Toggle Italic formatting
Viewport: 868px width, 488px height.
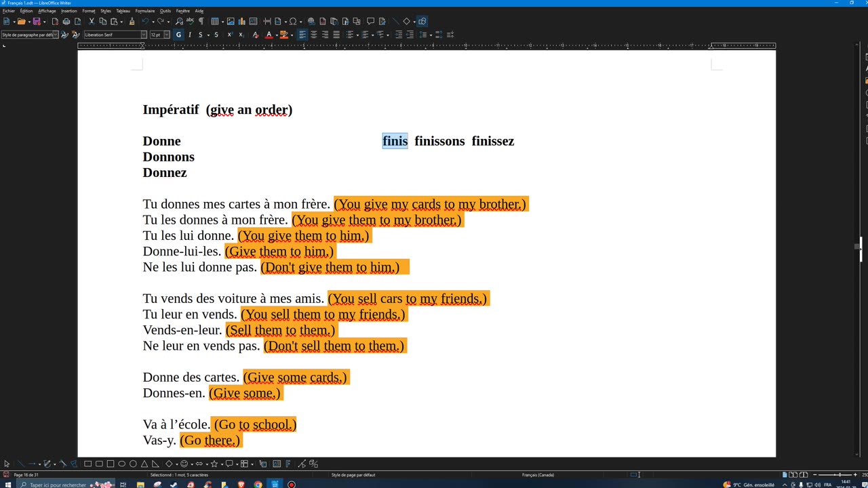[x=189, y=35]
